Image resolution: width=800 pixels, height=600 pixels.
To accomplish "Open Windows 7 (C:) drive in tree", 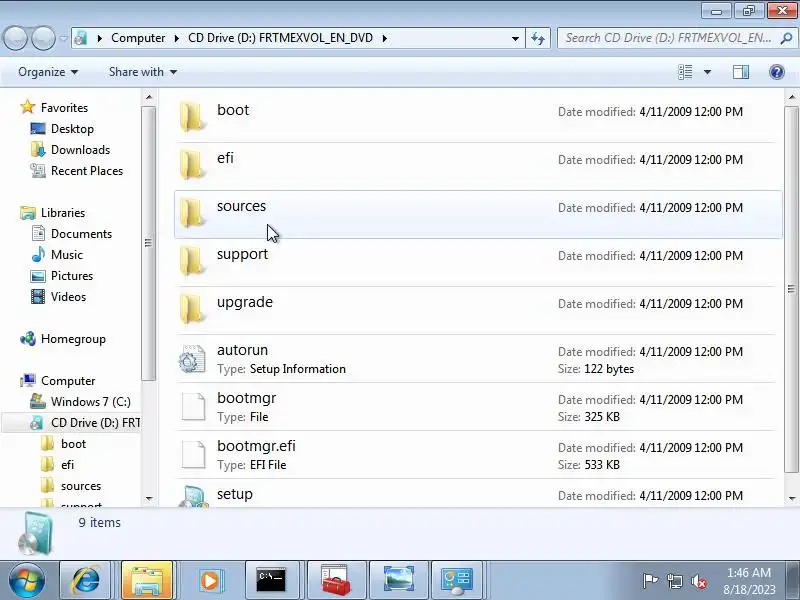I will 90,402.
